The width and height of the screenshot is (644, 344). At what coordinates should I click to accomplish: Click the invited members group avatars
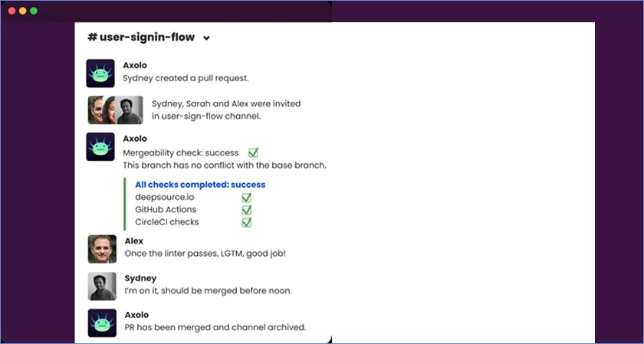pyautogui.click(x=115, y=110)
